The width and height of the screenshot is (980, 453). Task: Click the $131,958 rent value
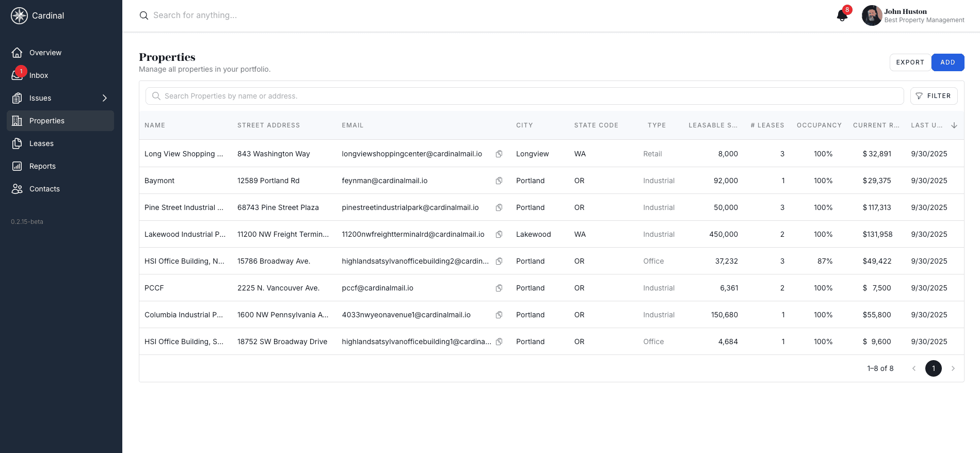coord(877,234)
